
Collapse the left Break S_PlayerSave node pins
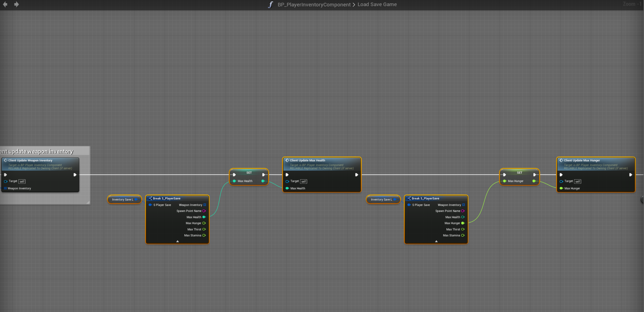pos(177,241)
